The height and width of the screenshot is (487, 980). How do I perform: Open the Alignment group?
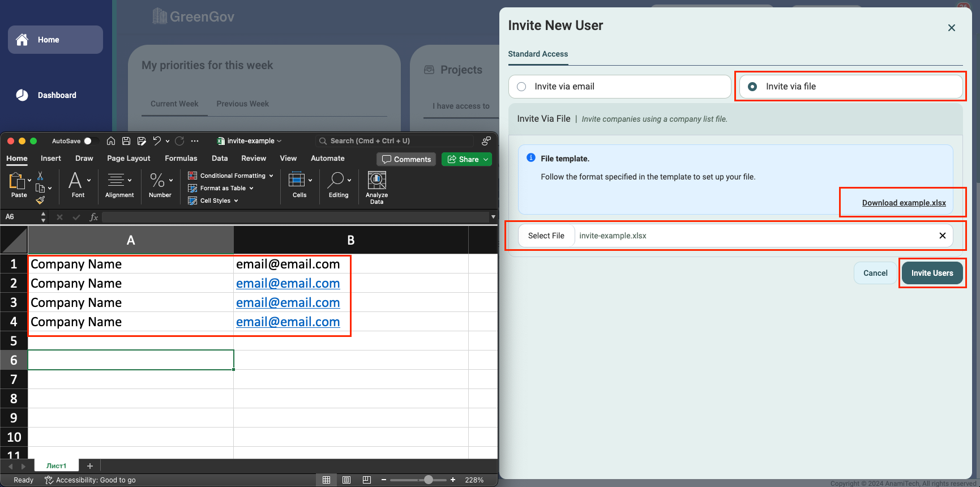click(x=119, y=185)
